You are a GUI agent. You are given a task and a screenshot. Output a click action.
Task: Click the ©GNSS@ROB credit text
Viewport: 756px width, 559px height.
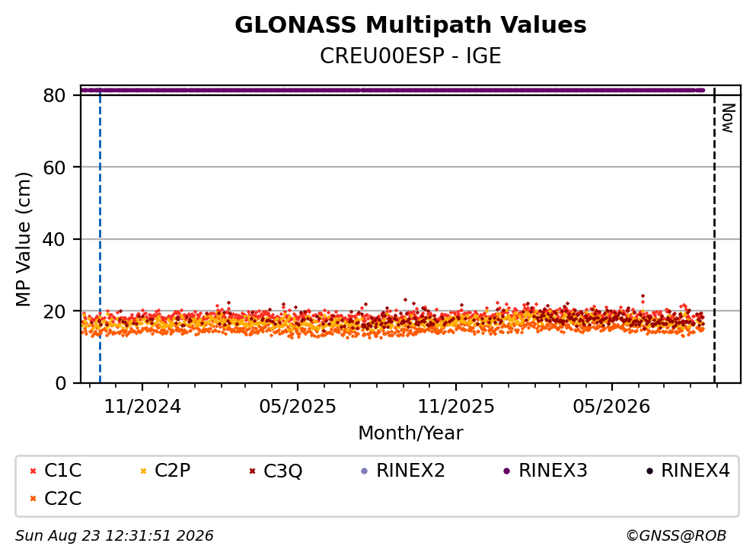tap(676, 535)
